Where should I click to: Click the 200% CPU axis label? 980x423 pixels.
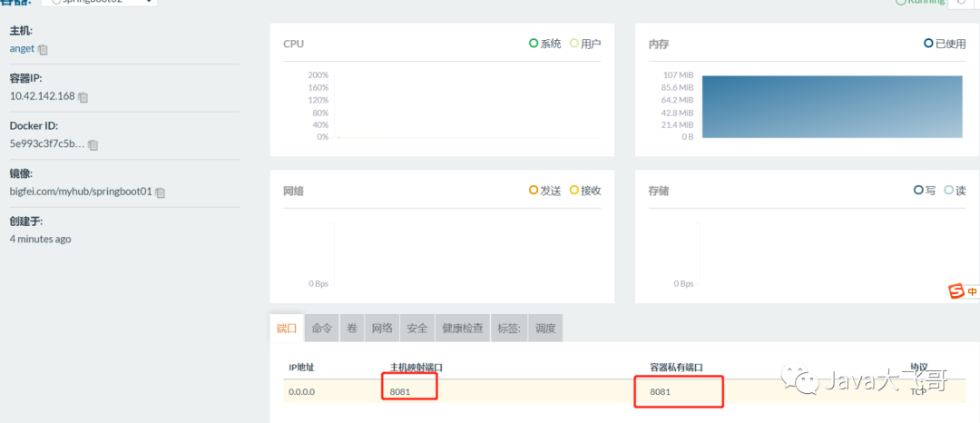318,75
